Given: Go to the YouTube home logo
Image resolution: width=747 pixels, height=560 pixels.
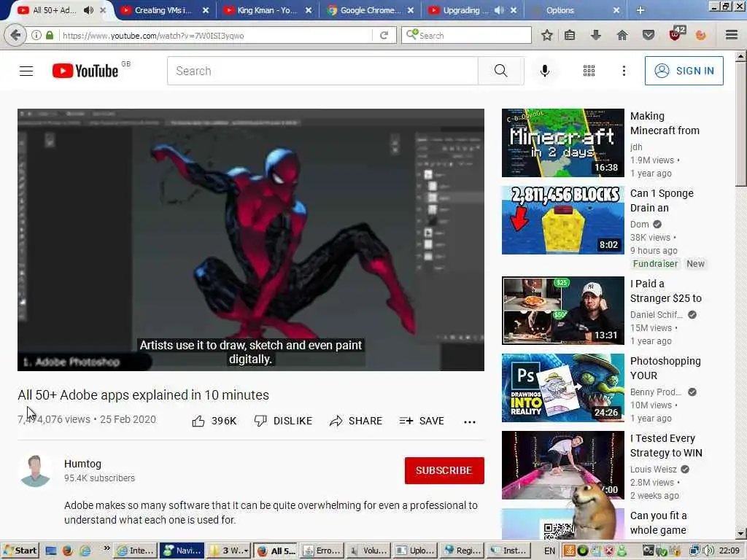Looking at the screenshot, I should click(x=85, y=71).
